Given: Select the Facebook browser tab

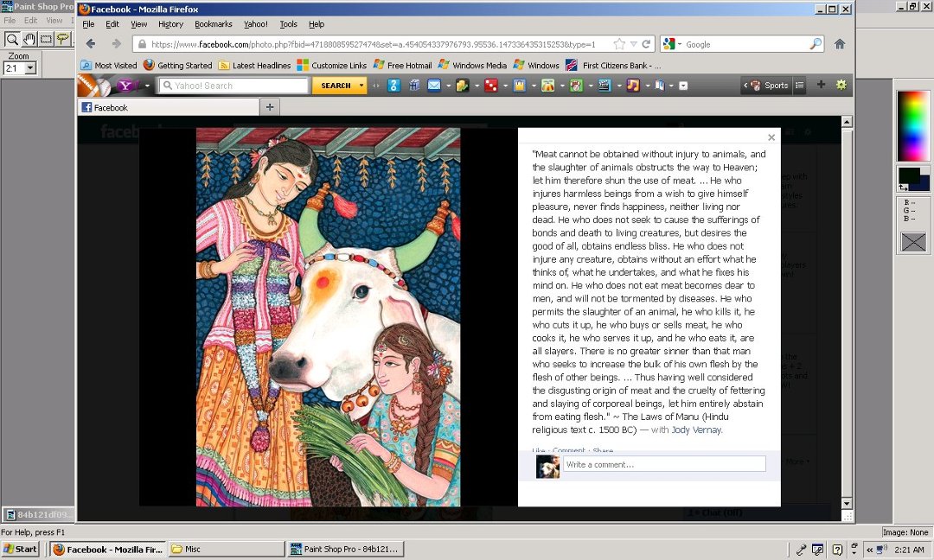Looking at the screenshot, I should point(169,108).
